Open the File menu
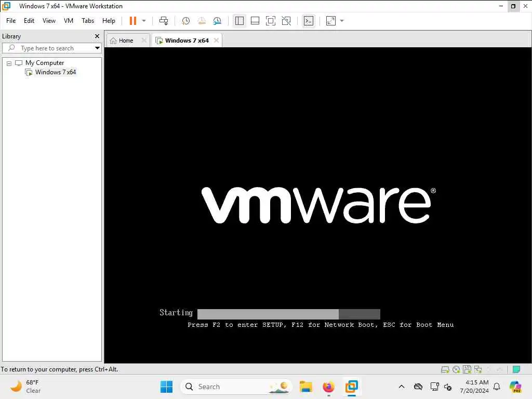 11,21
